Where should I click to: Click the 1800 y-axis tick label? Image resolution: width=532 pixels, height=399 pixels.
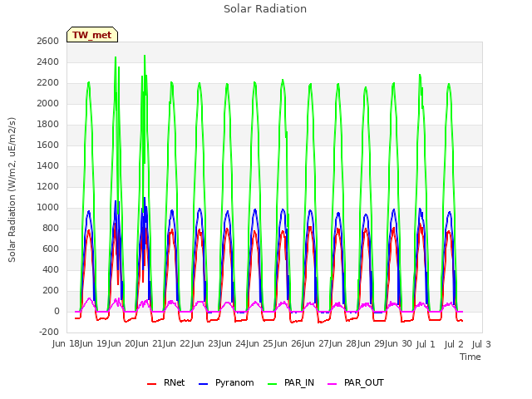coord(48,124)
